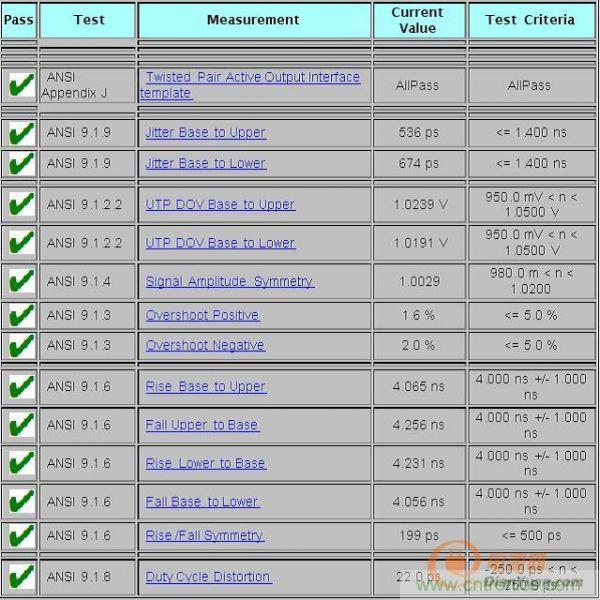This screenshot has width=600, height=600.
Task: Click the pass checkmark for Fall Base to Lower
Action: (19, 502)
